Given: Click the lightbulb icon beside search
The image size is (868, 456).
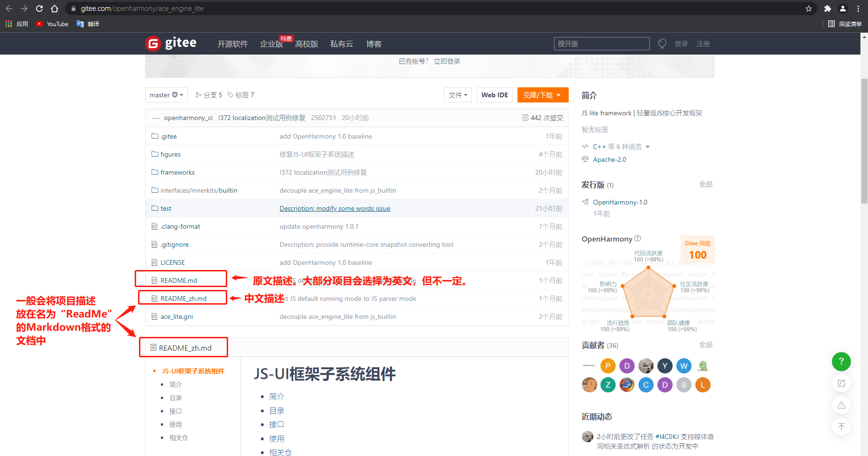Looking at the screenshot, I should pos(662,44).
